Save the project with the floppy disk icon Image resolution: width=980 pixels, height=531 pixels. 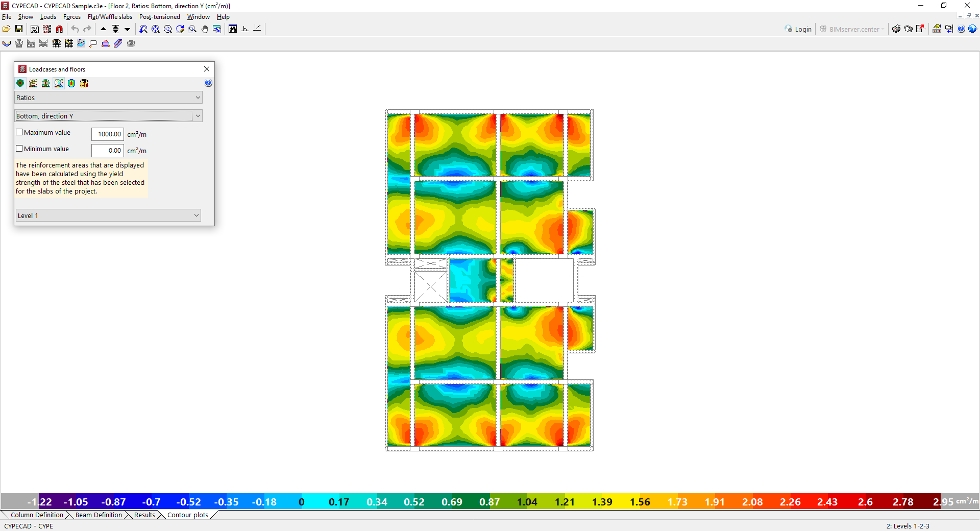[19, 29]
